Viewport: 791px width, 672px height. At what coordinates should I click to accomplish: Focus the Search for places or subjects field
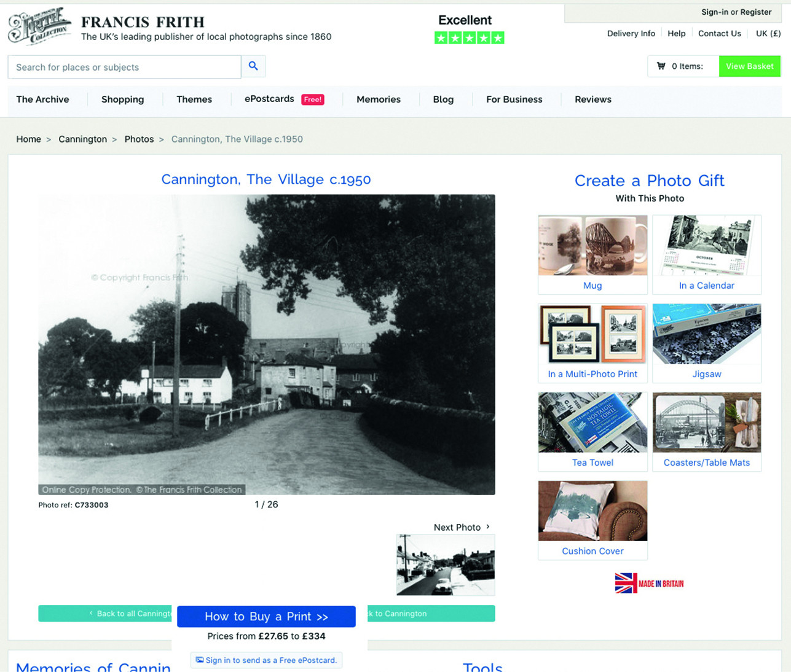click(124, 67)
